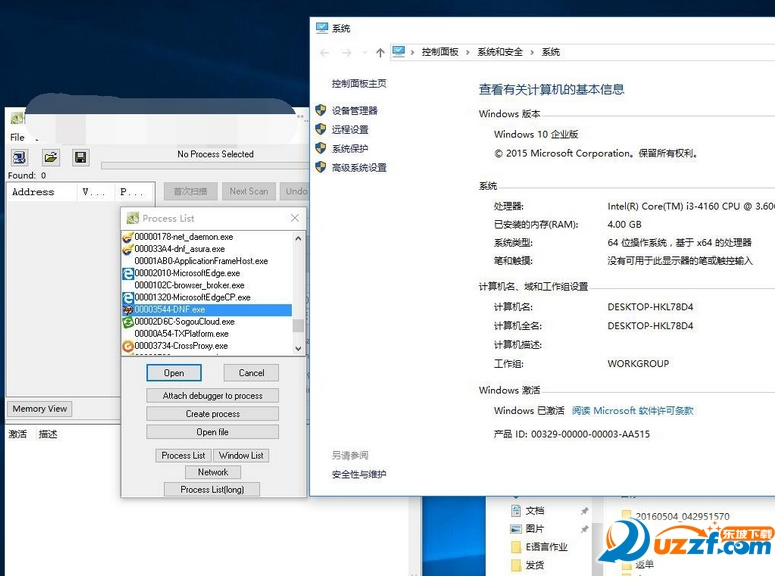This screenshot has height=579, width=782.
Task: Open 设备管理器 link
Action: [x=355, y=111]
